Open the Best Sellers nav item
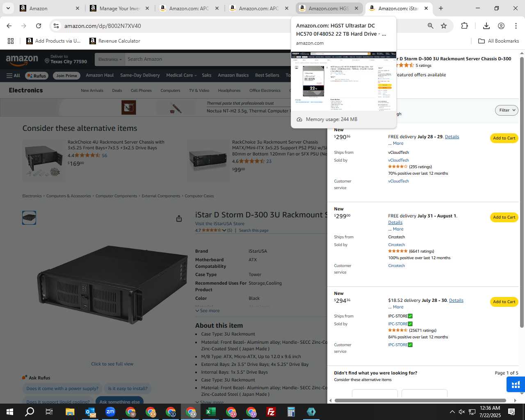Viewport: 525px width, 420px height. [267, 75]
